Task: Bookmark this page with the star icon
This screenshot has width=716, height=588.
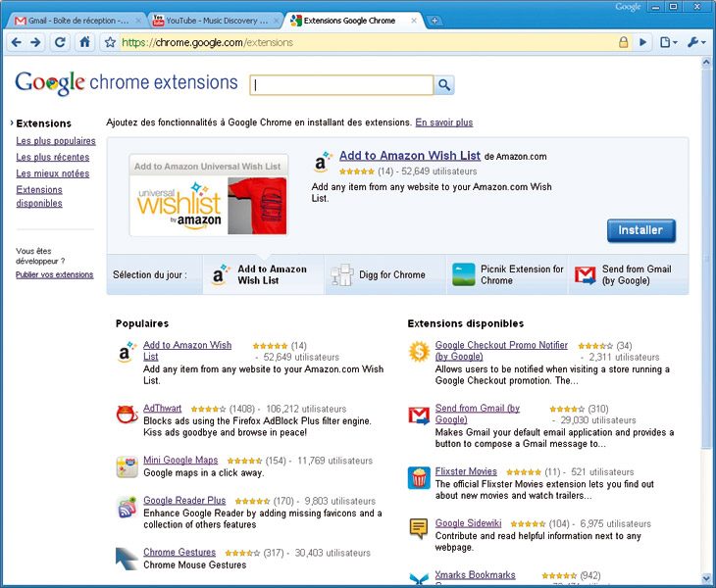Action: 110,43
